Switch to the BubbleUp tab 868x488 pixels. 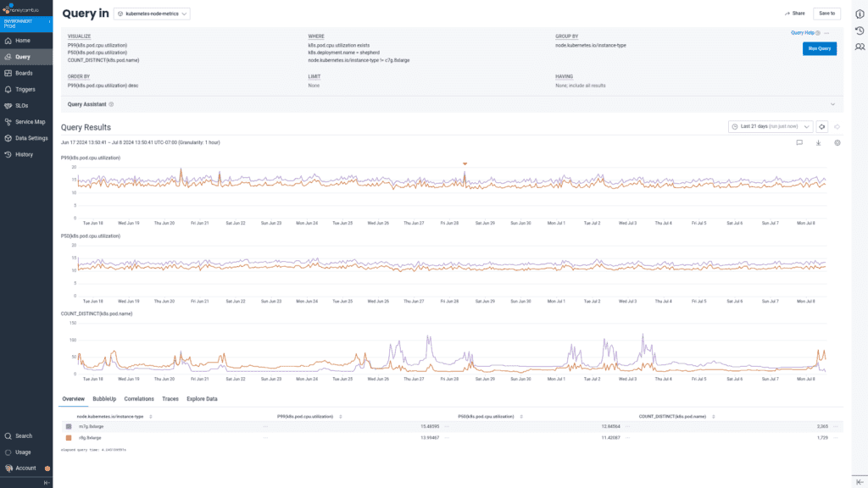click(x=104, y=398)
